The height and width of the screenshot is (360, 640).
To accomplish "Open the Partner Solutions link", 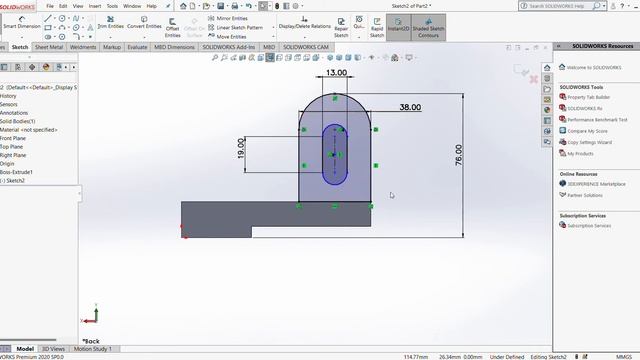I will [x=581, y=195].
